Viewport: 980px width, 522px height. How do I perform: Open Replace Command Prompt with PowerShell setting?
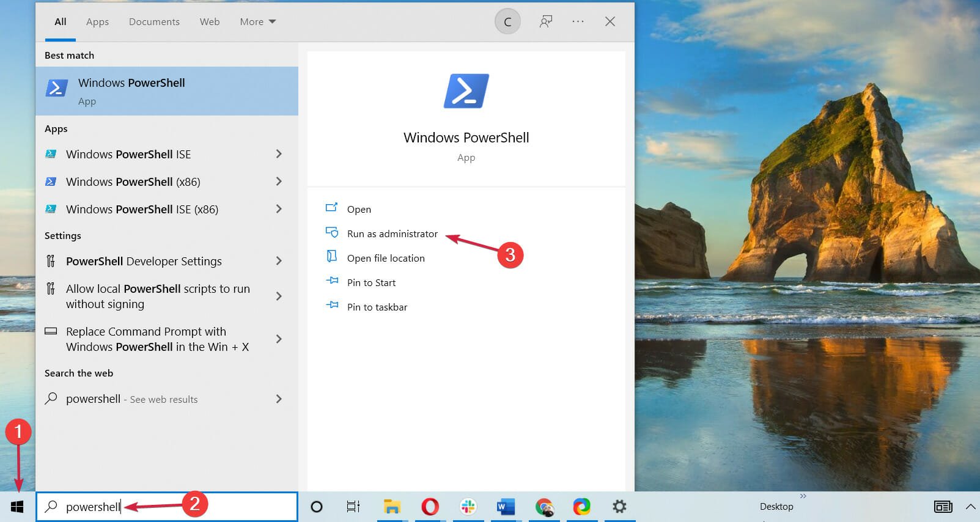(157, 339)
